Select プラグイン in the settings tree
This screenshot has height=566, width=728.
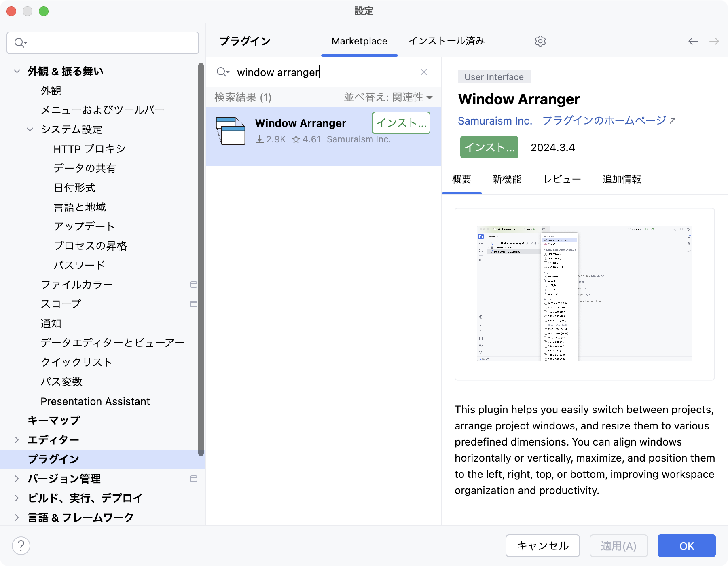tap(103, 459)
